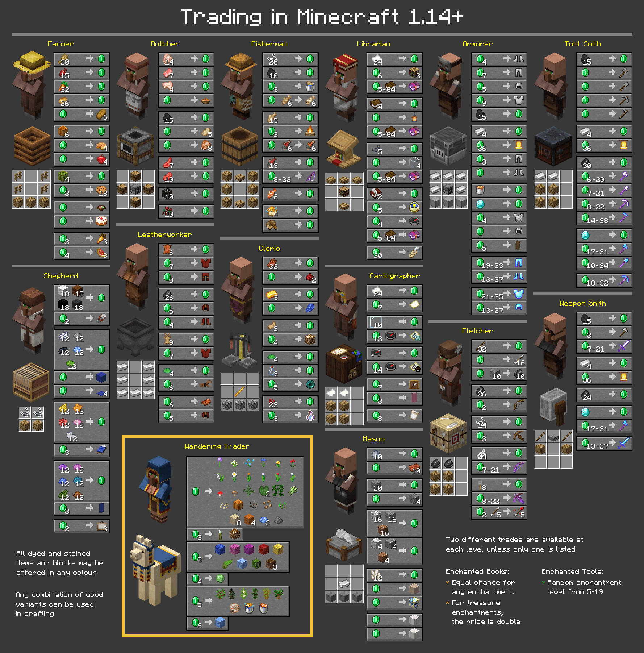The image size is (644, 653).
Task: Click the Armorer villager figure
Action: click(x=447, y=86)
